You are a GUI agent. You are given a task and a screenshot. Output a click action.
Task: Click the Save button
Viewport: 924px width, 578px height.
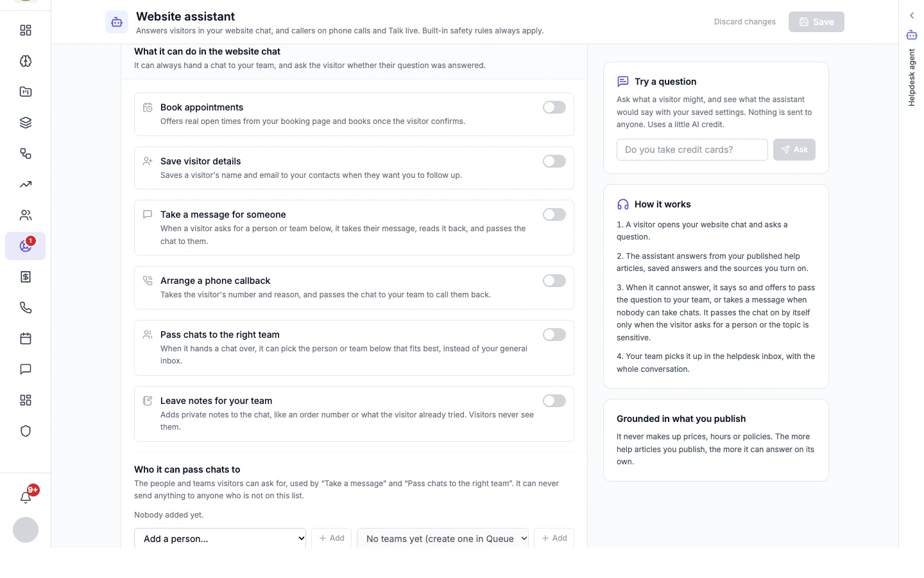click(816, 22)
